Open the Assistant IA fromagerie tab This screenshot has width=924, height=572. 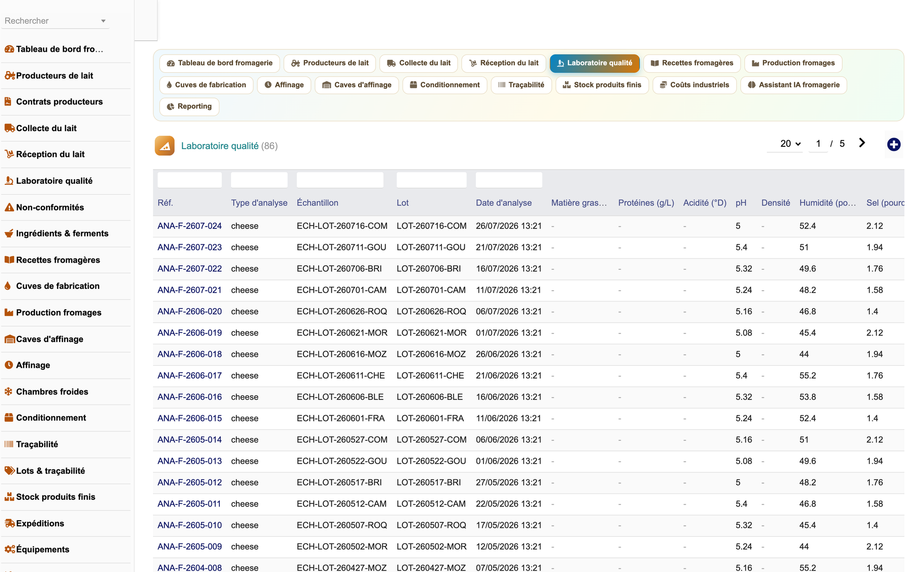click(x=793, y=85)
